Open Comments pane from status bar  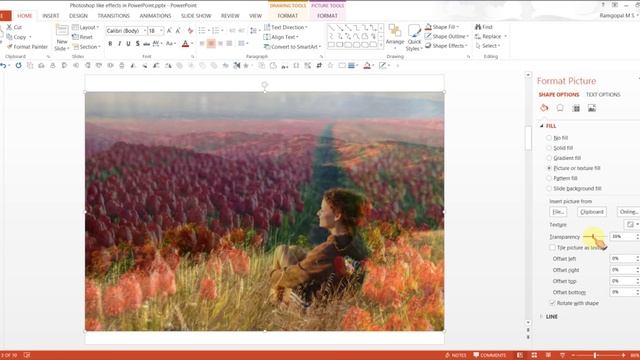(489, 355)
